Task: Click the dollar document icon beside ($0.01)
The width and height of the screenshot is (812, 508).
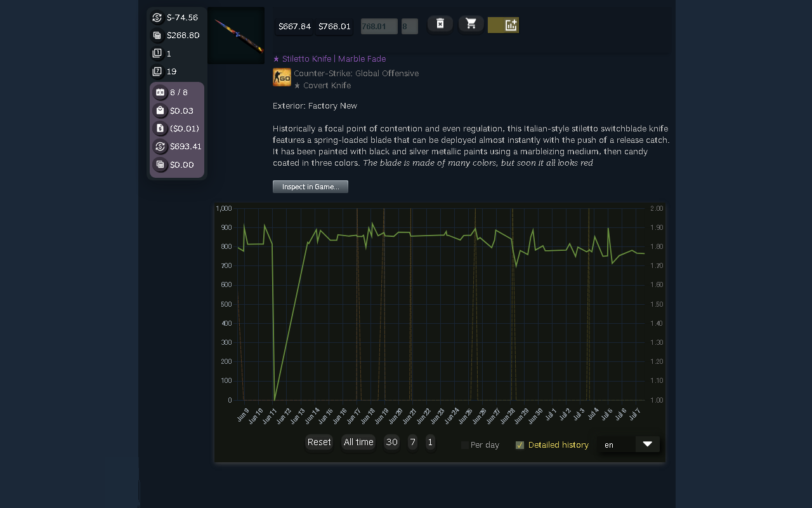Action: tap(160, 128)
